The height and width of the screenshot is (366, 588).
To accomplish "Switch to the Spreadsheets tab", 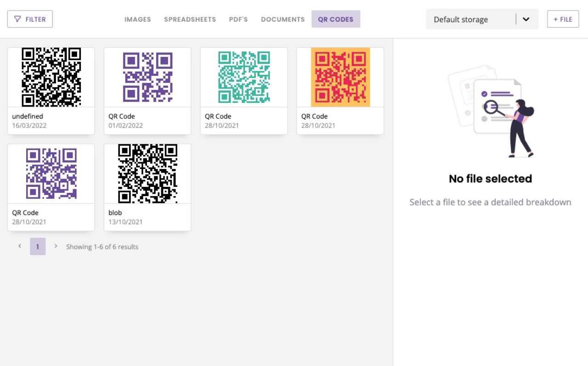I will [190, 19].
